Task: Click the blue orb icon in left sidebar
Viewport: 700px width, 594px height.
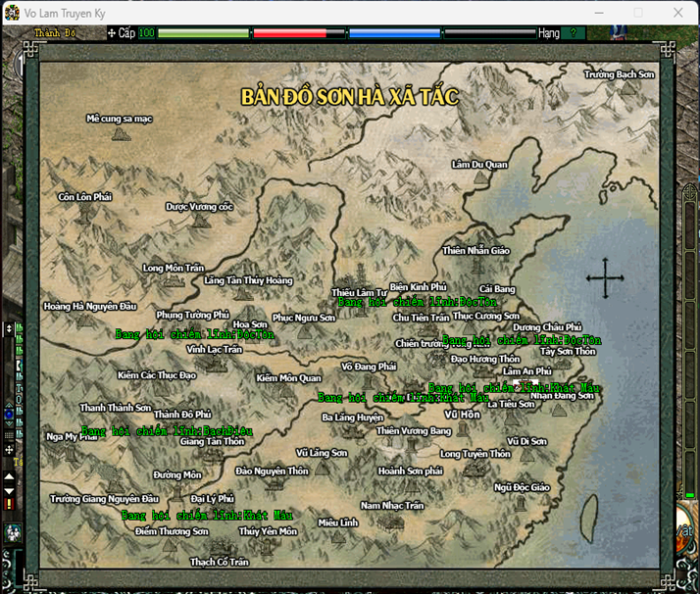Action: pos(9,415)
